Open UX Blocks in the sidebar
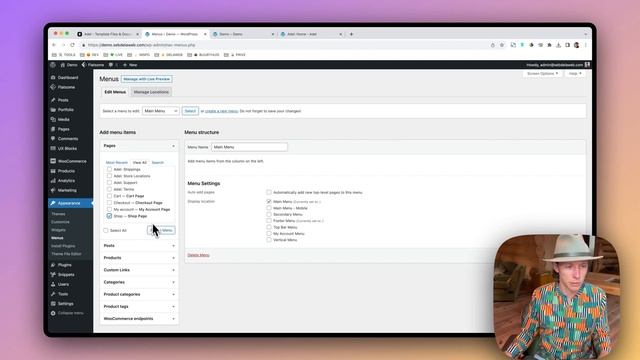The image size is (640, 360). [67, 149]
